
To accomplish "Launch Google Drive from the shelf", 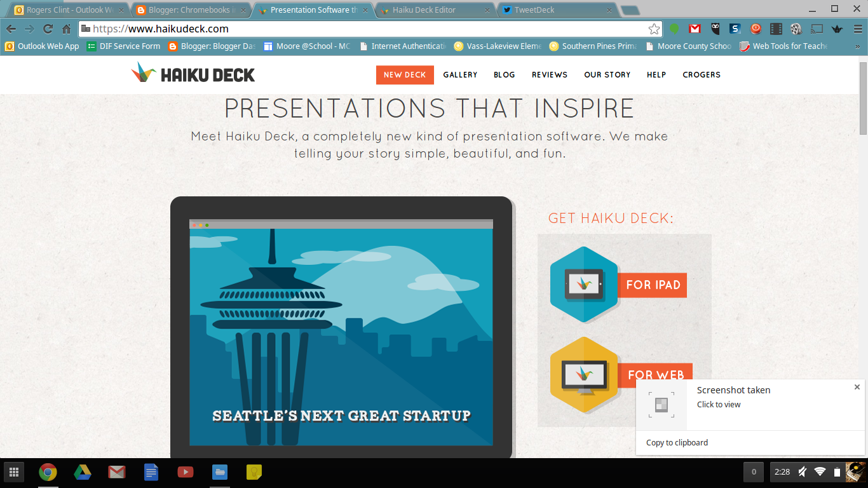I will click(x=82, y=472).
